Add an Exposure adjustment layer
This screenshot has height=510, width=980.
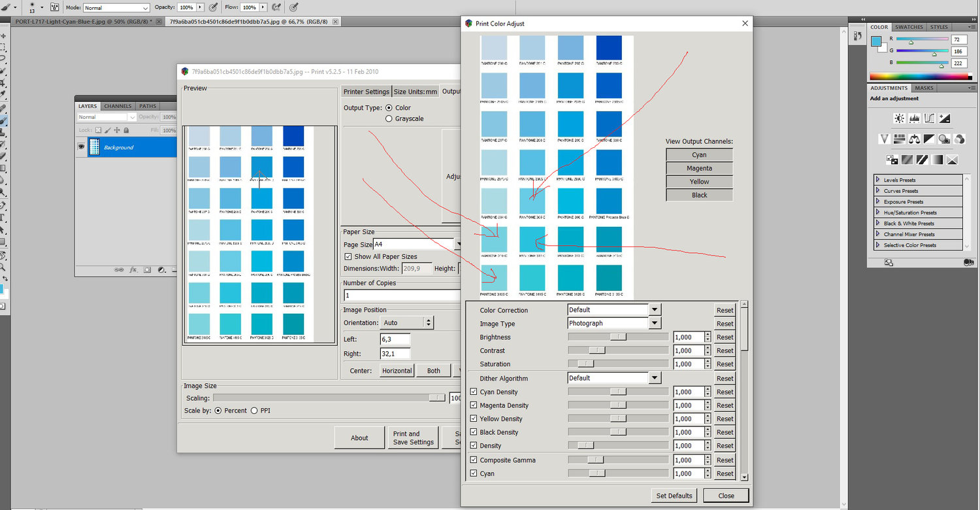coord(944,118)
